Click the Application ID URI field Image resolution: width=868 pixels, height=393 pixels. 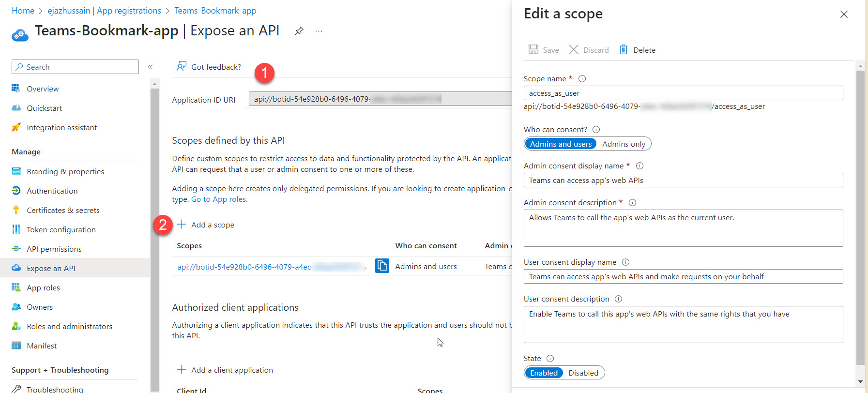[x=380, y=99]
